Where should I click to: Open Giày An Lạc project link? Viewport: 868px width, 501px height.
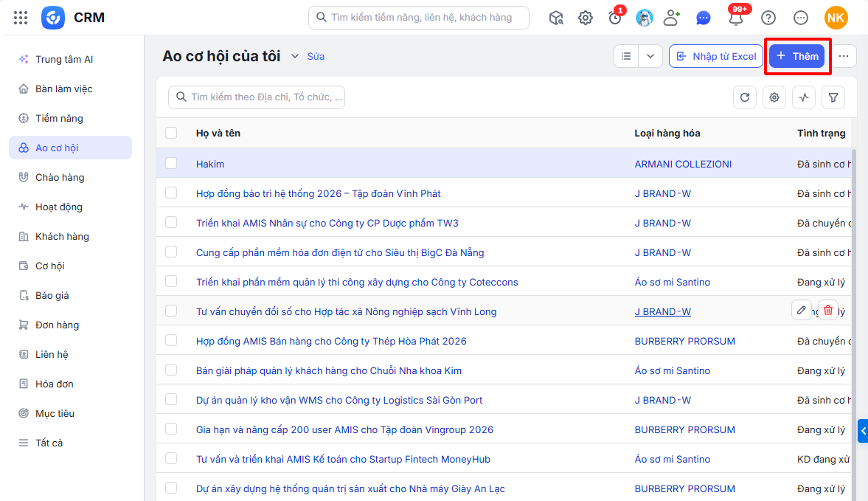click(350, 488)
